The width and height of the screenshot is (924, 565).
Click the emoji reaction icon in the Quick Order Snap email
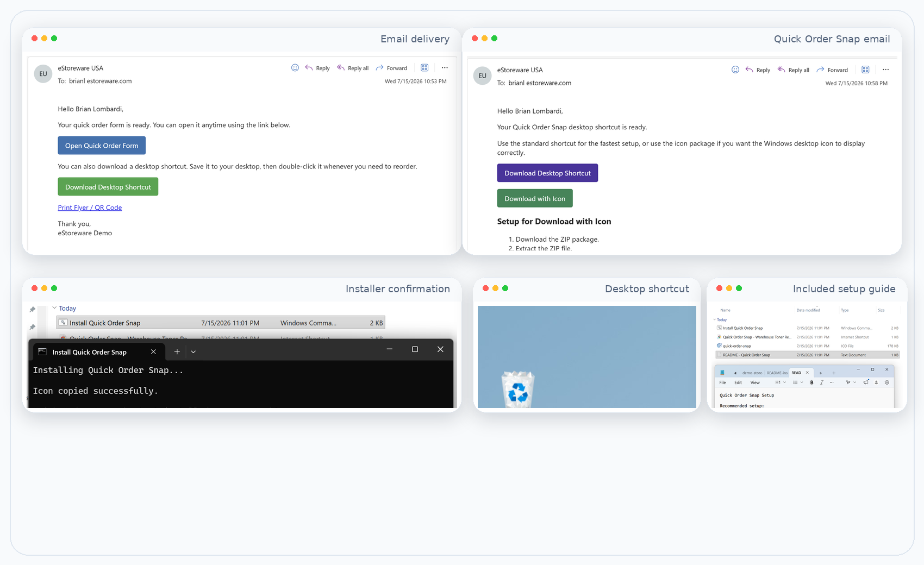(735, 70)
